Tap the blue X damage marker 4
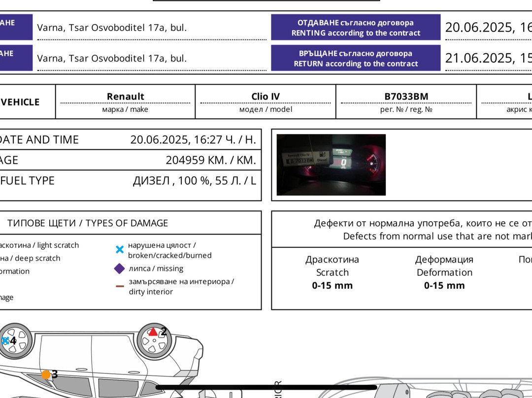The width and height of the screenshot is (532, 398). 5,340
